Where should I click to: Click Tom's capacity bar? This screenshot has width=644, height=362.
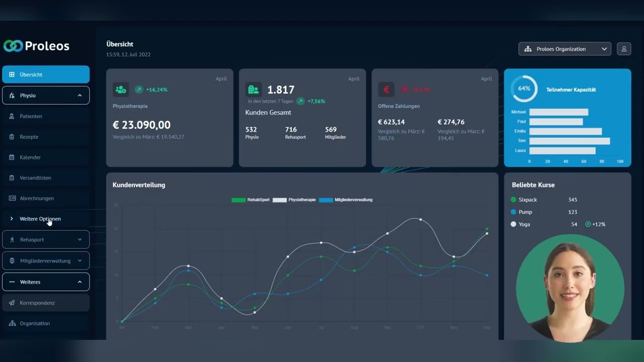pyautogui.click(x=570, y=141)
